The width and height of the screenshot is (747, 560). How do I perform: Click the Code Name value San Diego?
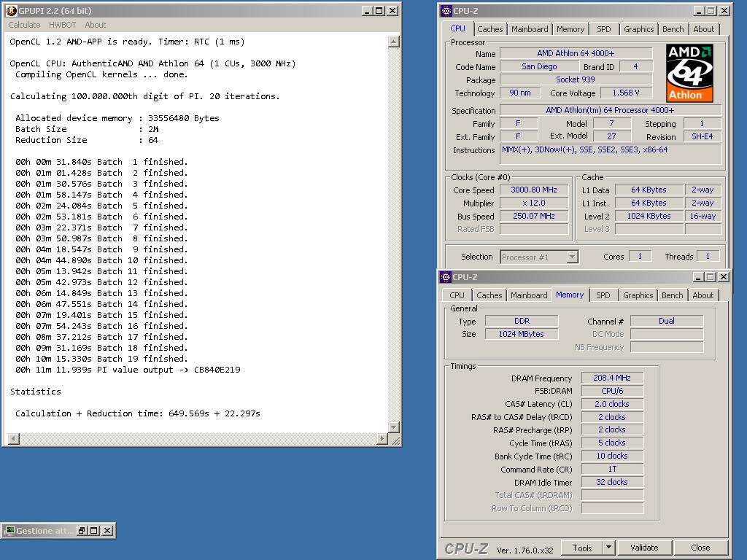(539, 66)
